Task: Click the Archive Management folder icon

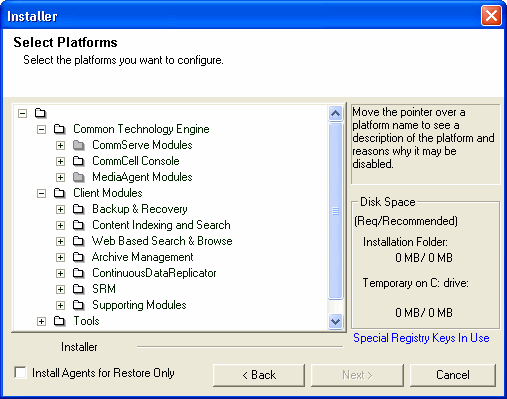Action: (x=79, y=257)
